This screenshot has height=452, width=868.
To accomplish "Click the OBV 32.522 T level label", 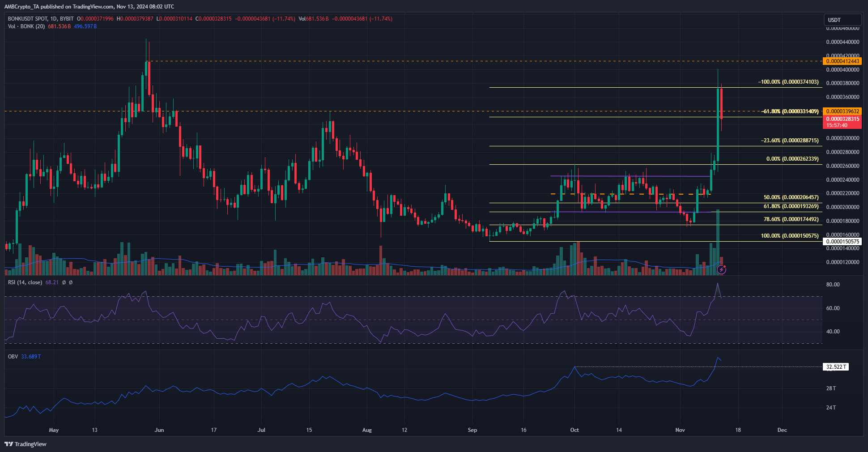I will 836,367.
